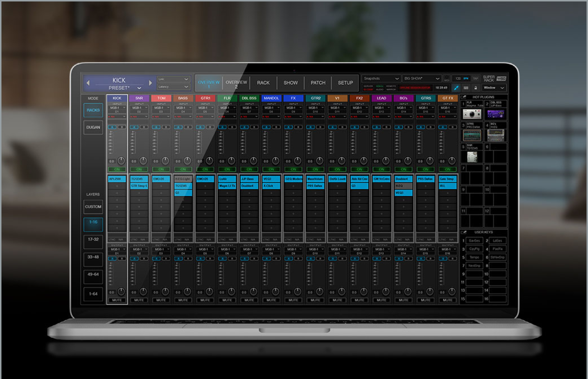Screen dimensions: 588x379
Task: Mute the SNR rack output
Action: tap(139, 300)
